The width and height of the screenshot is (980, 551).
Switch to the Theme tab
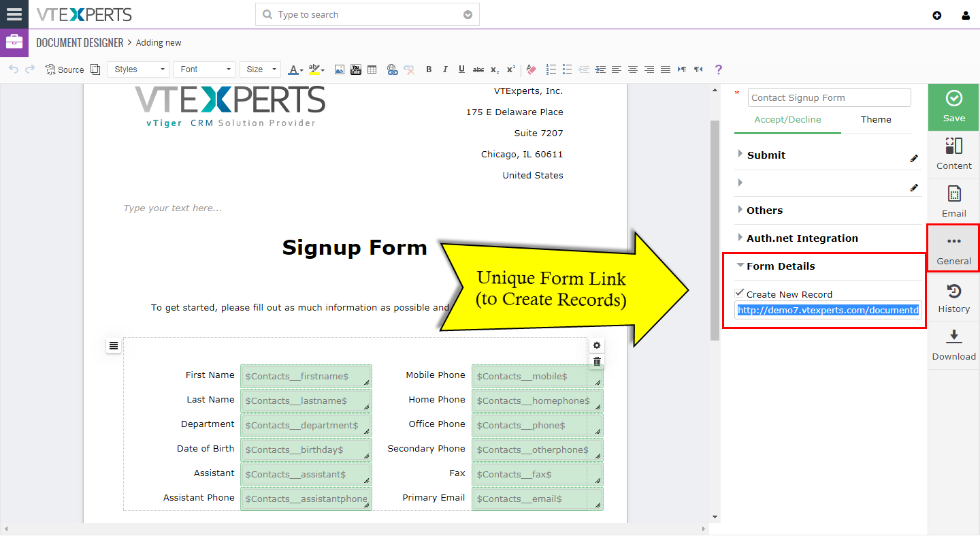click(x=876, y=120)
